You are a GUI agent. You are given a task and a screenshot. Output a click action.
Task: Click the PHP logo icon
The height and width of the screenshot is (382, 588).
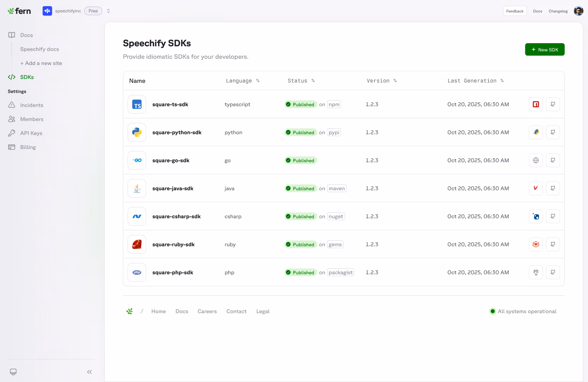click(x=137, y=272)
